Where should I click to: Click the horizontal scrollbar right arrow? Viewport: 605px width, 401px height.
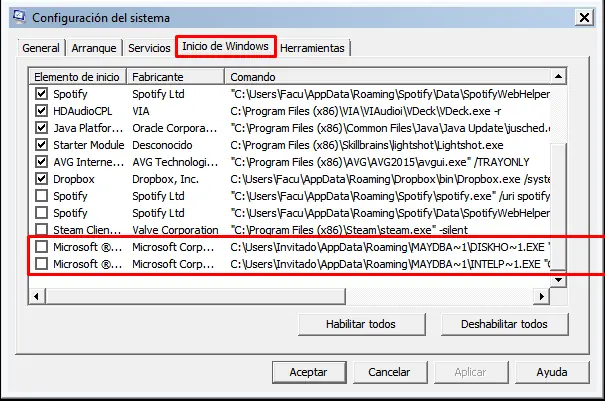coord(542,296)
